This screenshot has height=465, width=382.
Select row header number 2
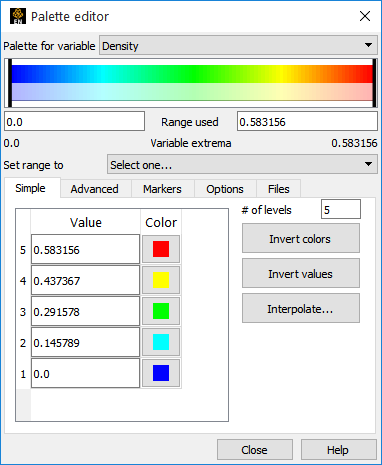point(23,342)
